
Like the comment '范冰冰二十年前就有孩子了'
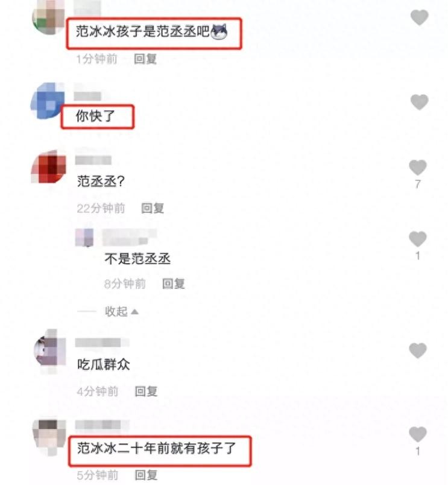[x=418, y=434]
